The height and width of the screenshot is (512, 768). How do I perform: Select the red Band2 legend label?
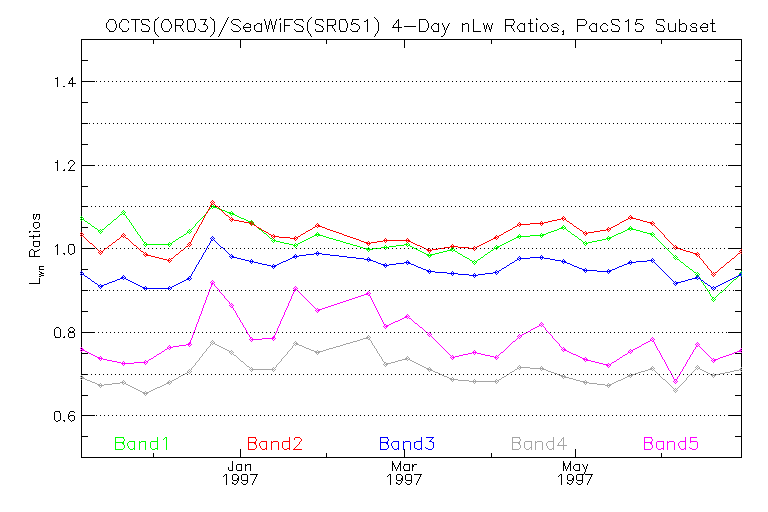pyautogui.click(x=274, y=444)
